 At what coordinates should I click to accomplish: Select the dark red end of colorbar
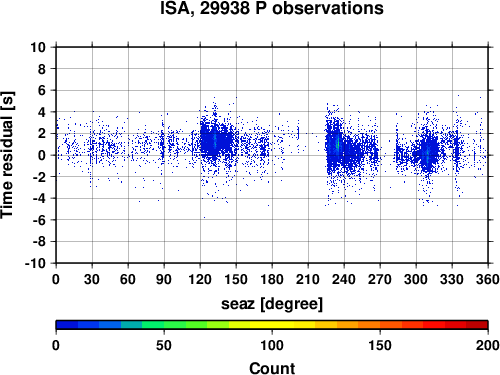coord(477,325)
